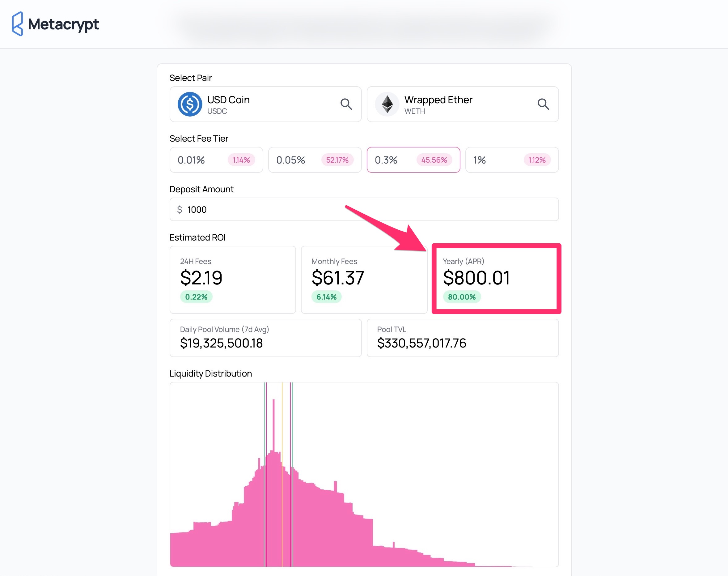Click the Monthly Fees card

364,279
